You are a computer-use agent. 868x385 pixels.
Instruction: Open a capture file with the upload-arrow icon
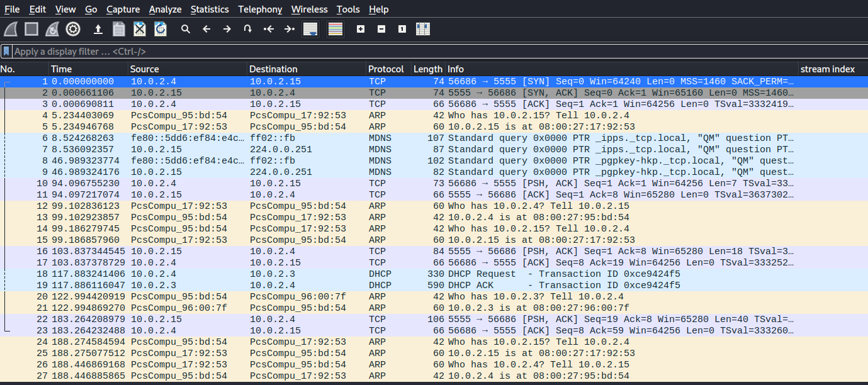pyautogui.click(x=98, y=29)
